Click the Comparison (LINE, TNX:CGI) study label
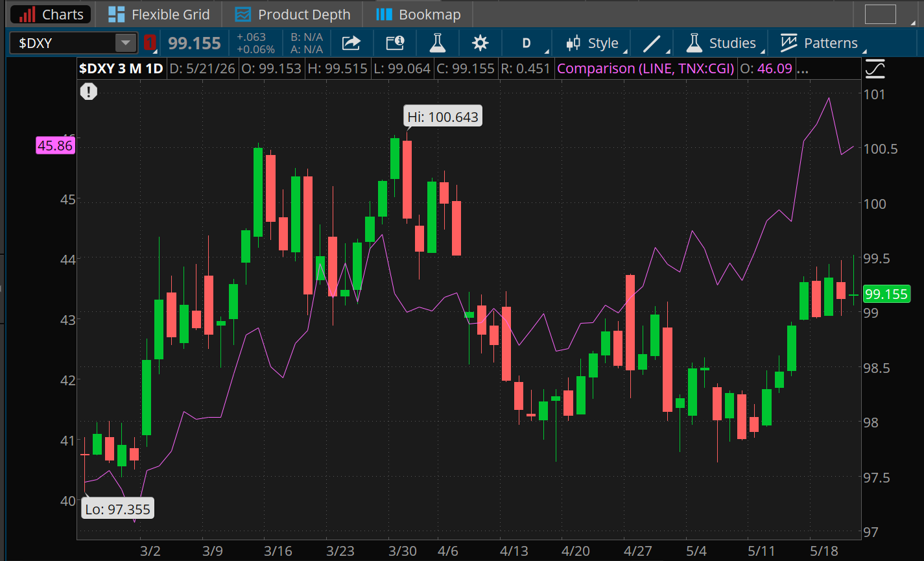Image resolution: width=924 pixels, height=561 pixels. [646, 68]
